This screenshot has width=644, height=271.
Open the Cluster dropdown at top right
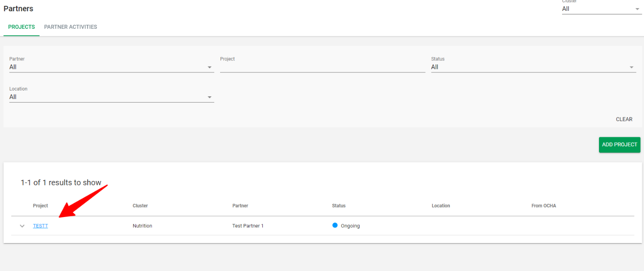[602, 9]
